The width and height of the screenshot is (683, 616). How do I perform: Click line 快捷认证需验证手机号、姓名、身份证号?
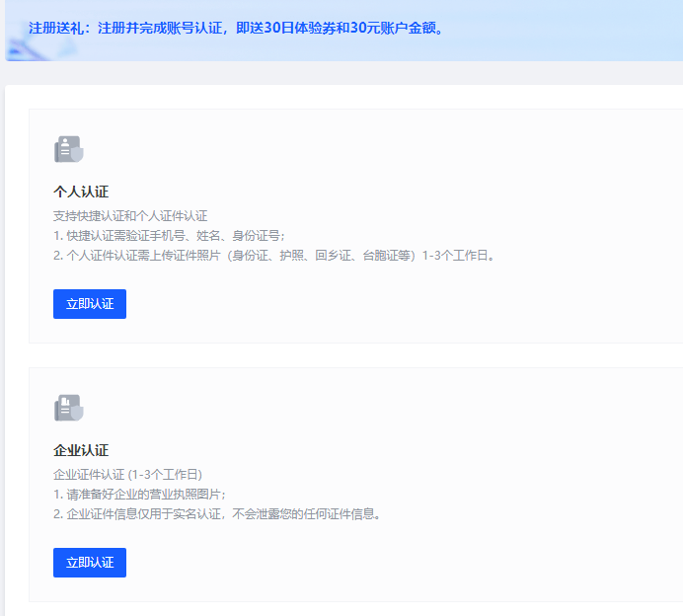(169, 236)
